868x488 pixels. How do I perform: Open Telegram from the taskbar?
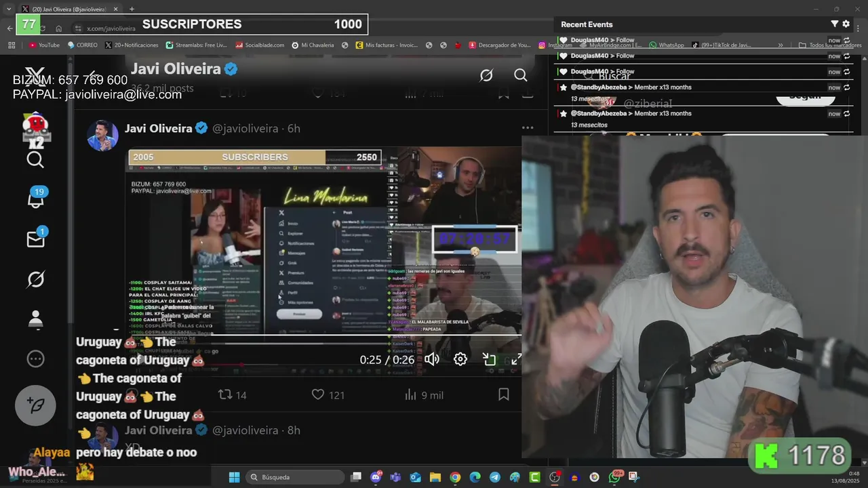[495, 477]
